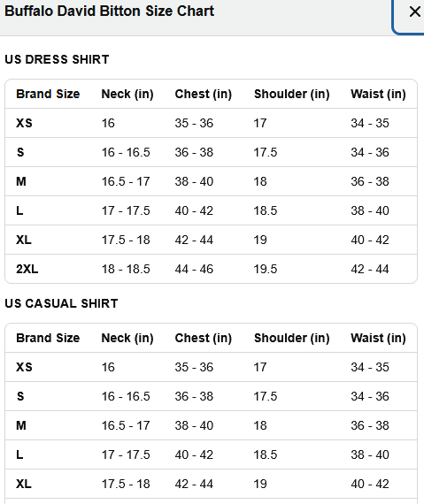The height and width of the screenshot is (504, 424).
Task: Select the XS row in dress shirt table
Action: tap(211, 123)
